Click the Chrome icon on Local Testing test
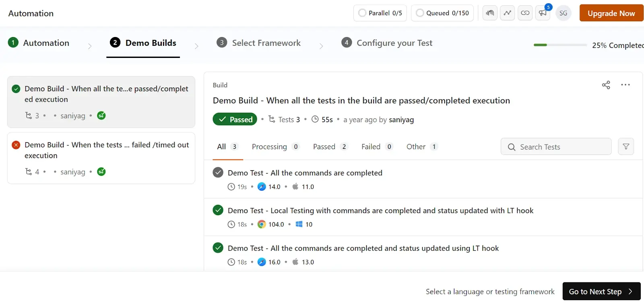The width and height of the screenshot is (644, 307). [262, 224]
